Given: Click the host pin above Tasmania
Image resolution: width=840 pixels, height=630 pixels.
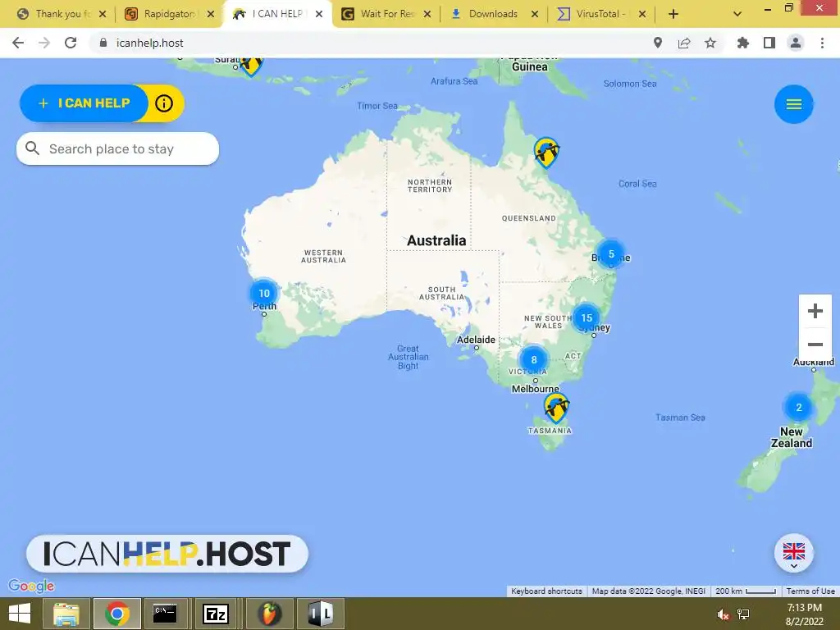Looking at the screenshot, I should 556,408.
